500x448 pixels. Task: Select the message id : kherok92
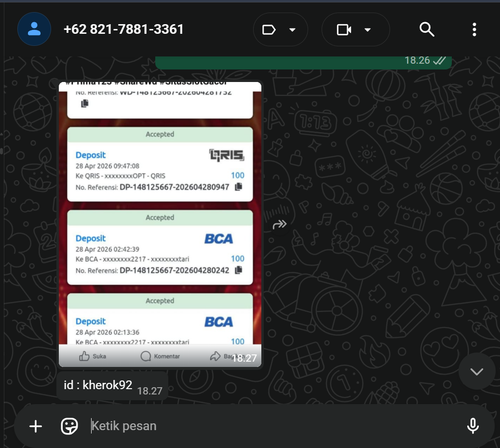tap(112, 386)
